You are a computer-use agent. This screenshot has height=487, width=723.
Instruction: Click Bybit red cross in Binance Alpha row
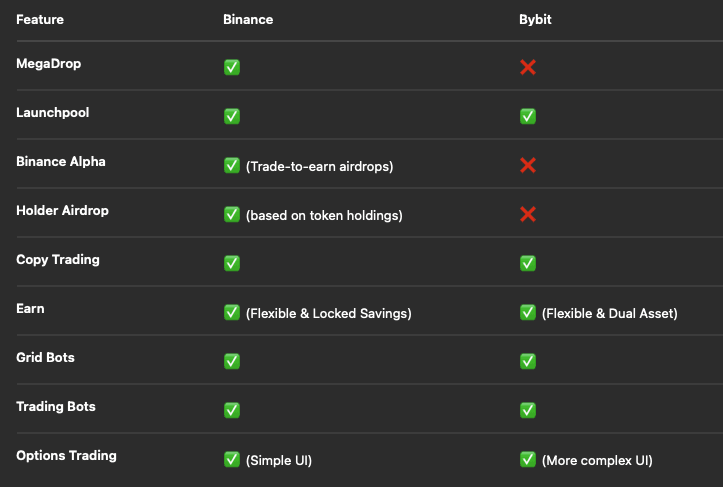(x=528, y=165)
